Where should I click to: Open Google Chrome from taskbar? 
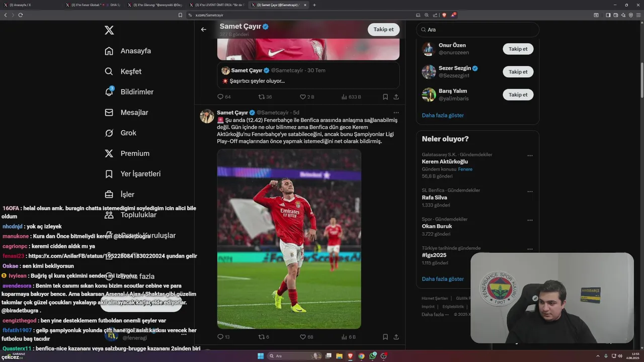coord(361,356)
